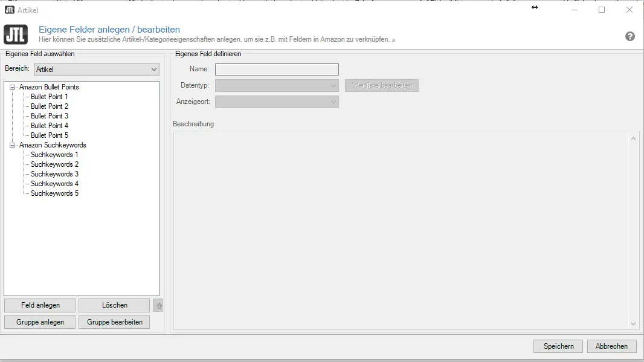Image resolution: width=644 pixels, height=362 pixels.
Task: Minimize the Artikel window
Action: [575, 10]
